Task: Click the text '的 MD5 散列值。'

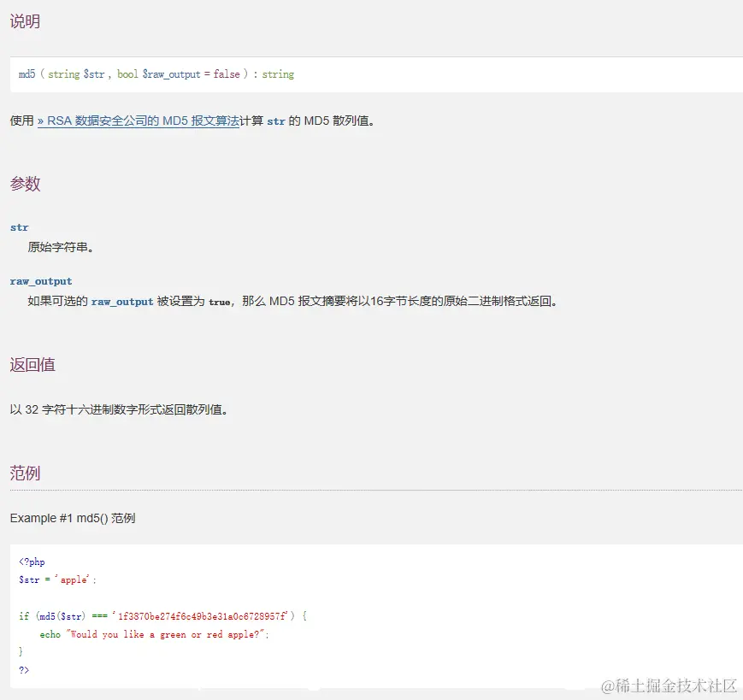Action: [332, 121]
